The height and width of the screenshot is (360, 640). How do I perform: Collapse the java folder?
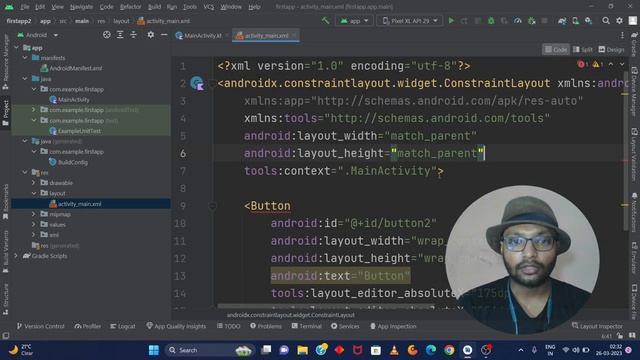[x=25, y=79]
